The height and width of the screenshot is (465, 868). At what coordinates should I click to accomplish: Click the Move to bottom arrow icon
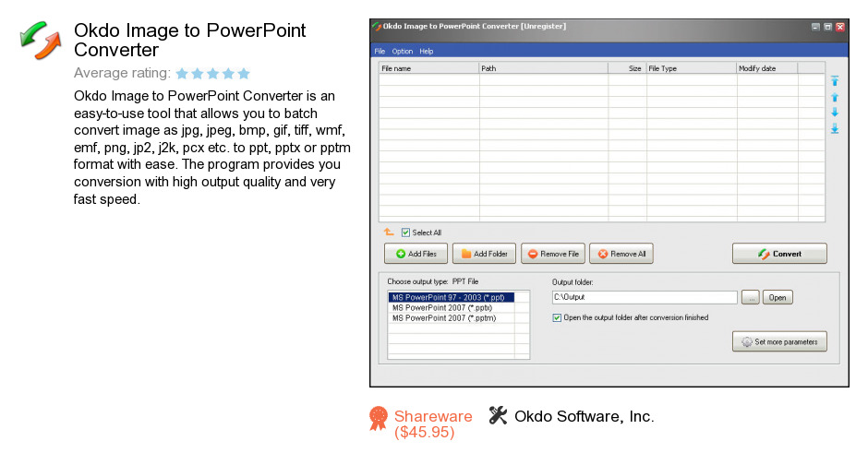point(835,129)
